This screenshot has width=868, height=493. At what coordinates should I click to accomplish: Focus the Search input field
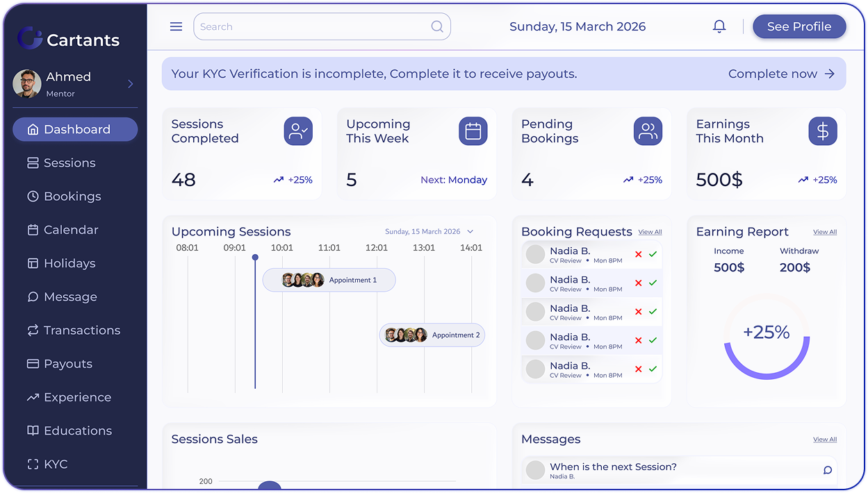pyautogui.click(x=322, y=26)
